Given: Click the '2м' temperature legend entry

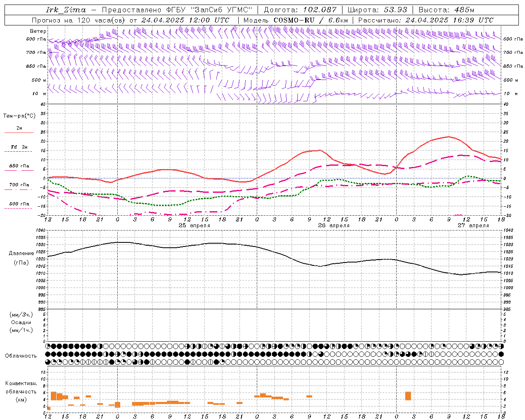Looking at the screenshot, I should pyautogui.click(x=19, y=128).
